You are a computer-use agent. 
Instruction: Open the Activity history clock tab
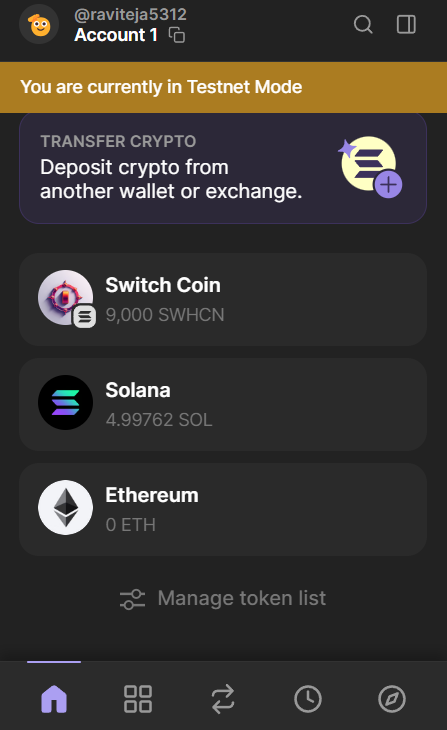tap(308, 698)
